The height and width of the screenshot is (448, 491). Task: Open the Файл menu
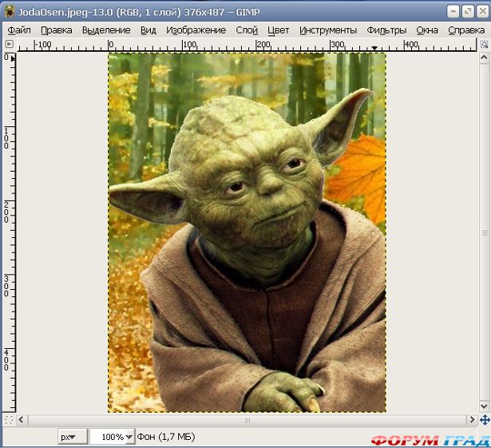point(19,30)
